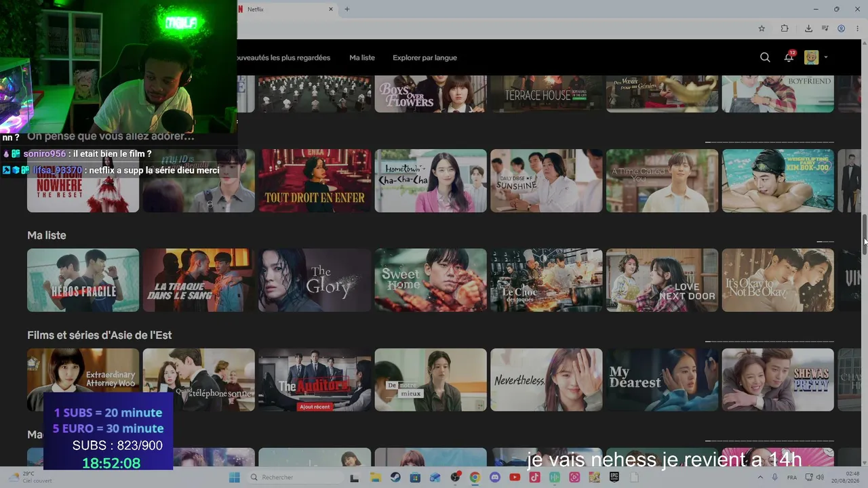Viewport: 868px width, 488px height.
Task: Open the Ma liste row heading
Action: (x=47, y=235)
